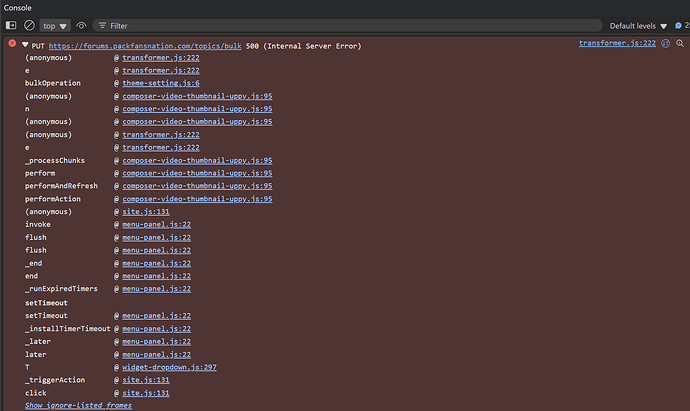This screenshot has width=690, height=411.
Task: Select the Console tab label
Action: [x=18, y=8]
